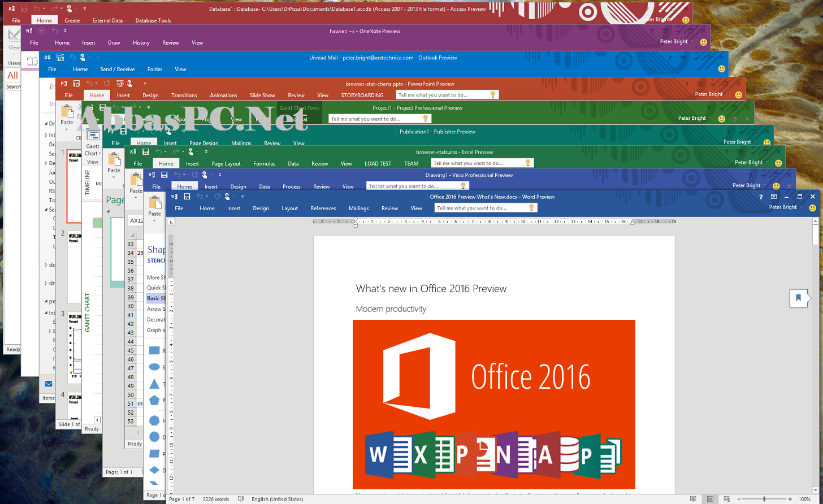Switch Word to Read Mode view in status bar
823x504 pixels.
pos(694,499)
